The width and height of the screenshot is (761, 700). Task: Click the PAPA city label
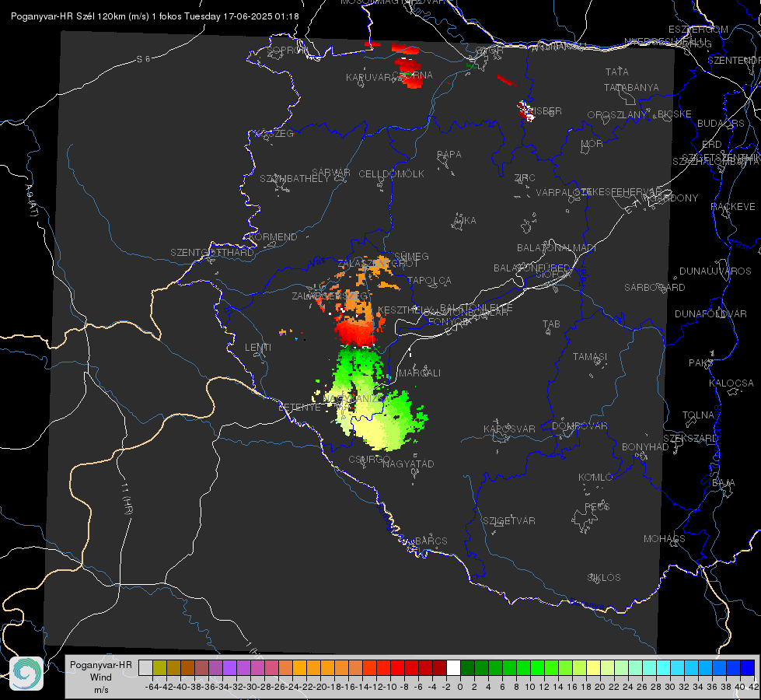click(x=449, y=155)
